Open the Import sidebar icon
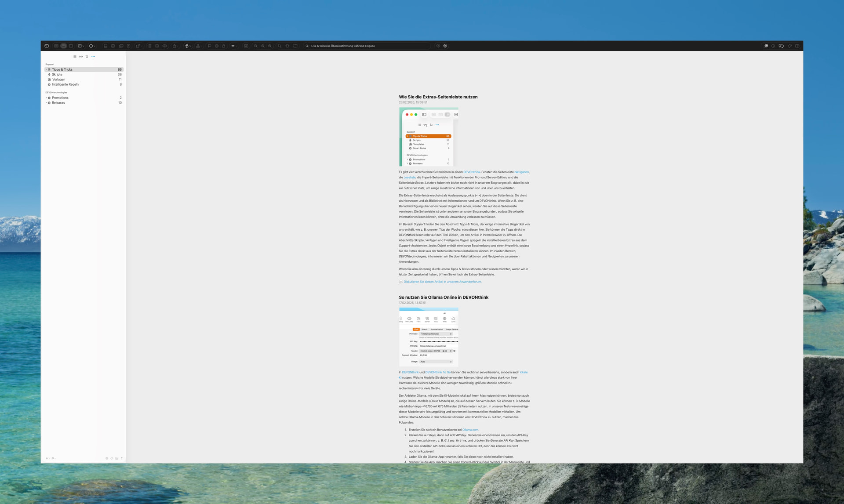The image size is (844, 504). pos(87,56)
